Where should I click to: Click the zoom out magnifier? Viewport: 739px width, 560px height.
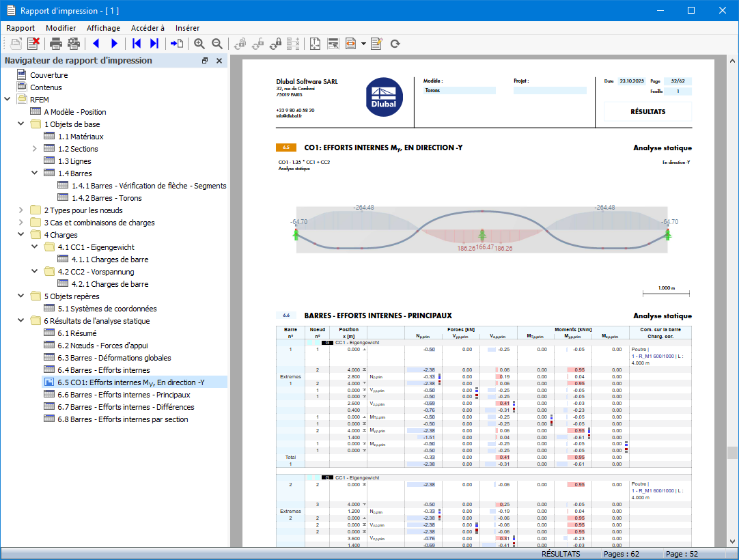(x=217, y=44)
